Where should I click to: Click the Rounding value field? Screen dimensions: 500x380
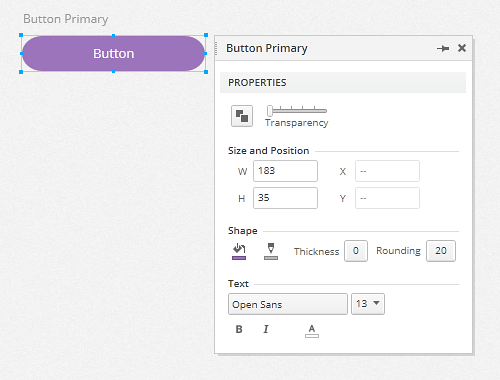[441, 251]
